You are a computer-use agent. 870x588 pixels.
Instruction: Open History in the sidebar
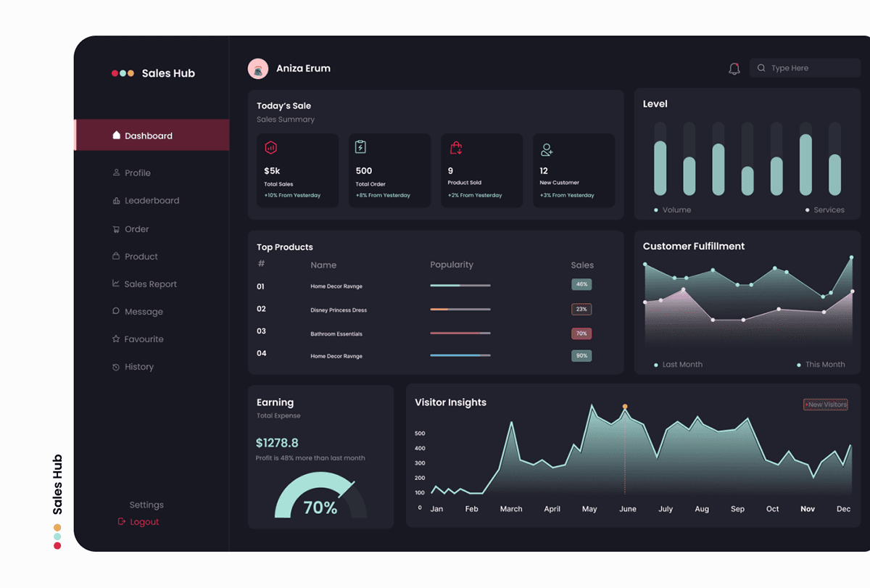click(139, 367)
